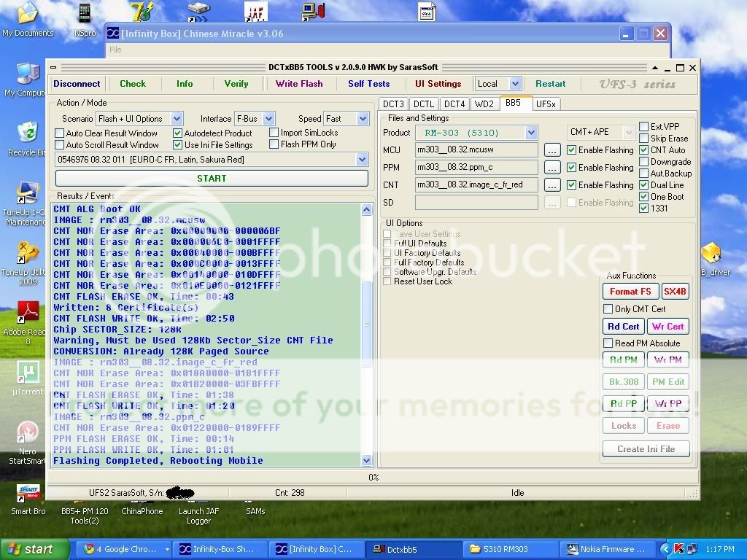Image resolution: width=747 pixels, height=560 pixels.
Task: Click the Disconnect button
Action: (77, 84)
